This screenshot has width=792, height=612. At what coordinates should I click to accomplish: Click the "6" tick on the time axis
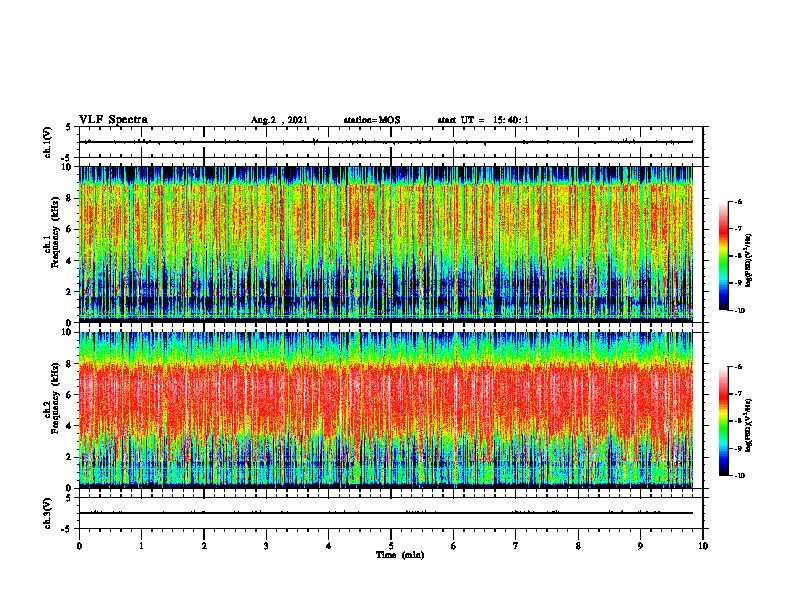(x=454, y=546)
